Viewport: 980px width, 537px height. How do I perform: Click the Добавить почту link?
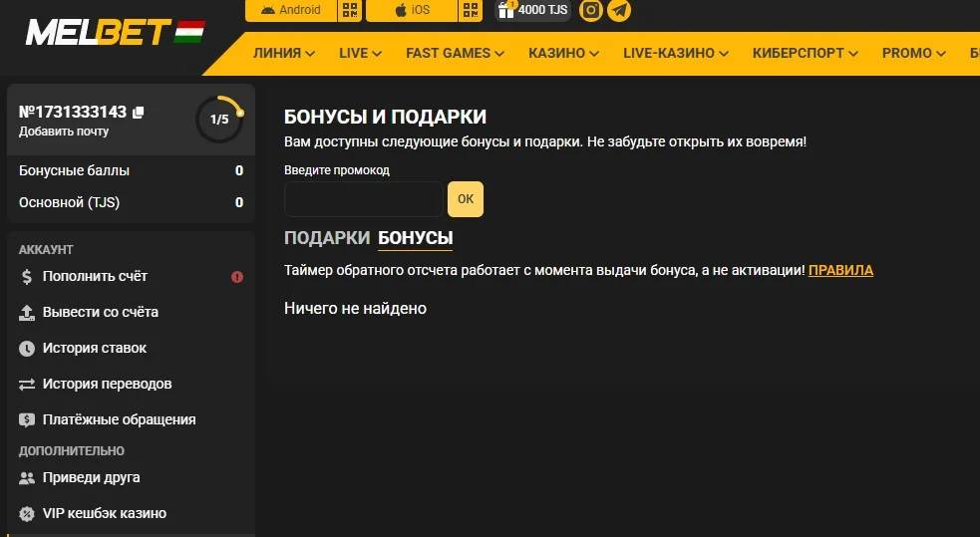point(64,132)
